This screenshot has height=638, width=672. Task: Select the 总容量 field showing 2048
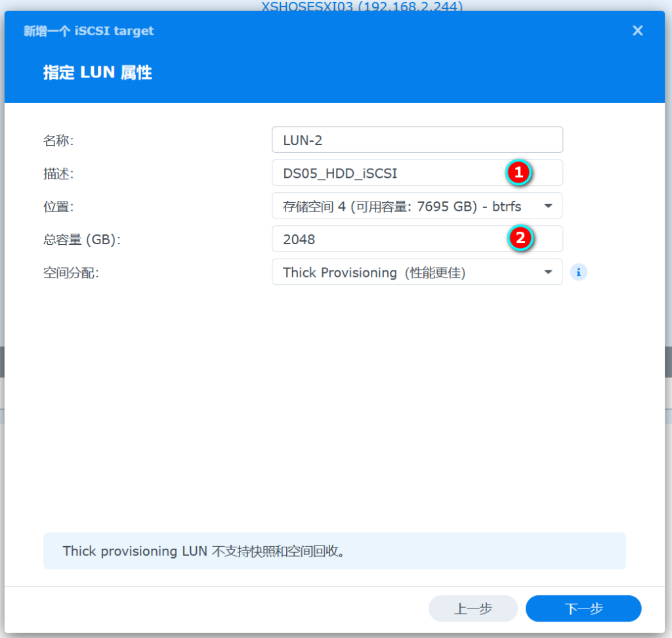[387, 240]
